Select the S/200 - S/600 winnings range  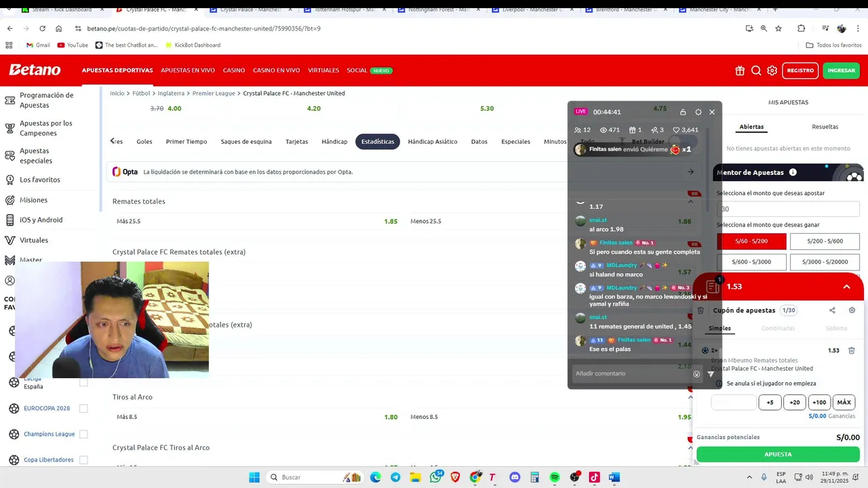825,241
